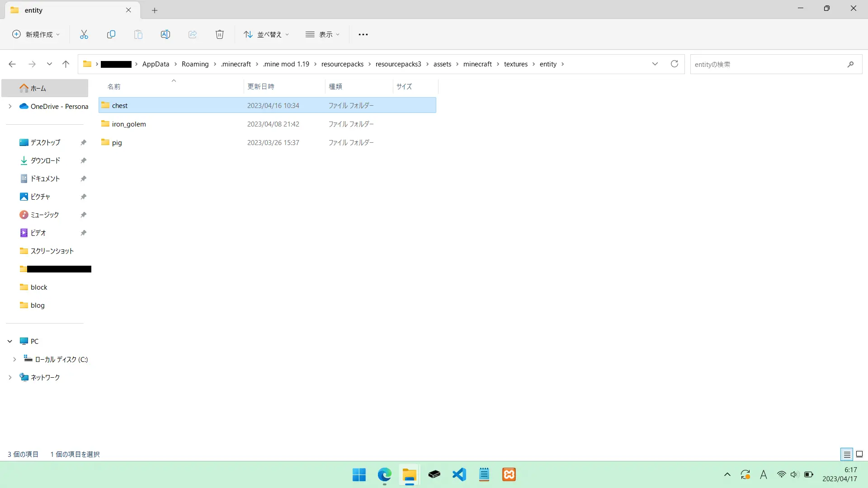Unpin デスクトップ from quick access

(83, 143)
